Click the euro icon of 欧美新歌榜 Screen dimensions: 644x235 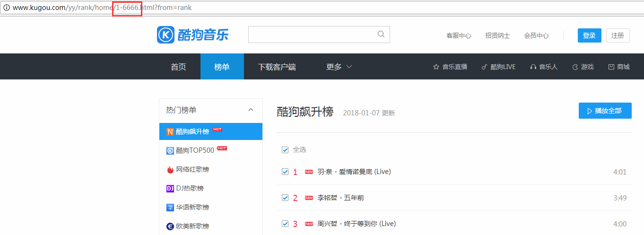(170, 226)
